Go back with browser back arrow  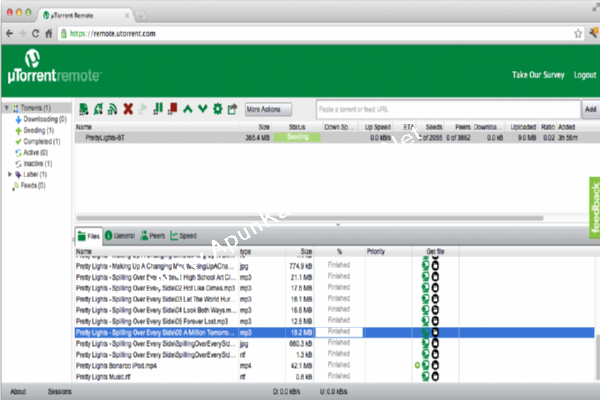click(x=10, y=34)
